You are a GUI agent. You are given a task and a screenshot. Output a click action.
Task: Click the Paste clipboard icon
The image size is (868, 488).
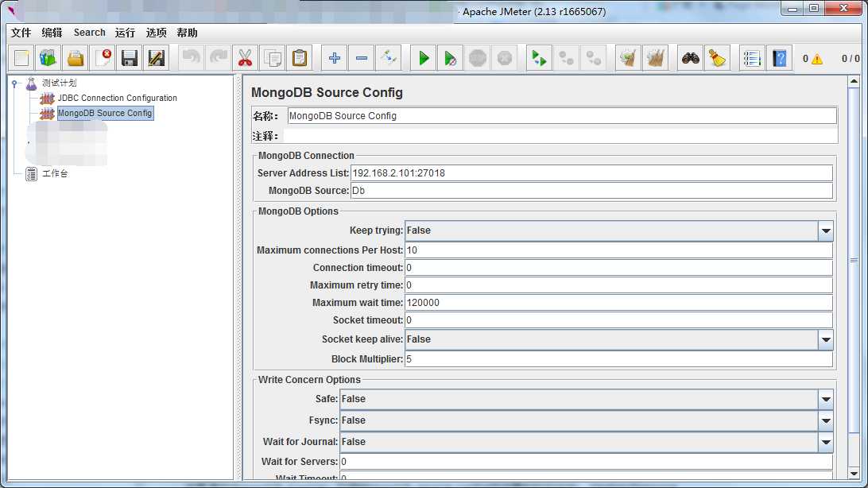tap(300, 58)
